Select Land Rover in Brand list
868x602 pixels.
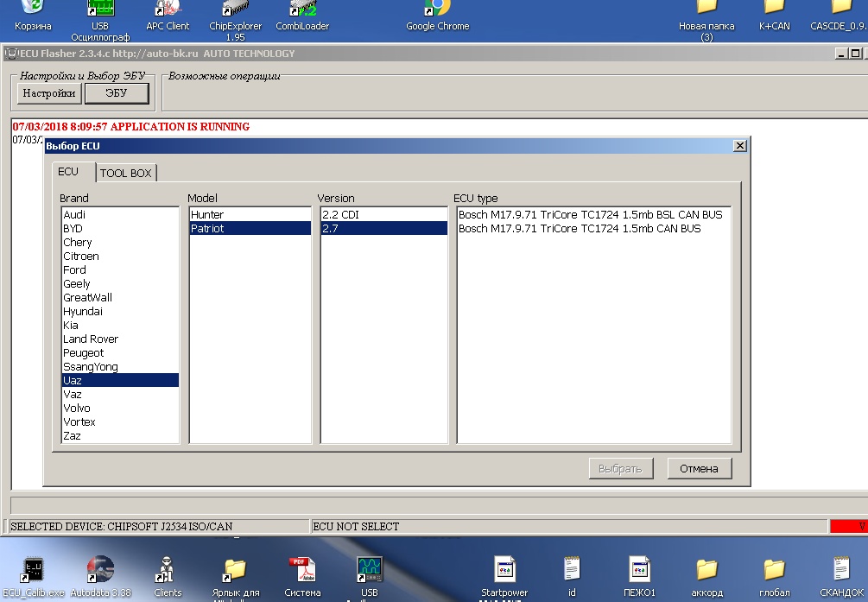point(120,339)
